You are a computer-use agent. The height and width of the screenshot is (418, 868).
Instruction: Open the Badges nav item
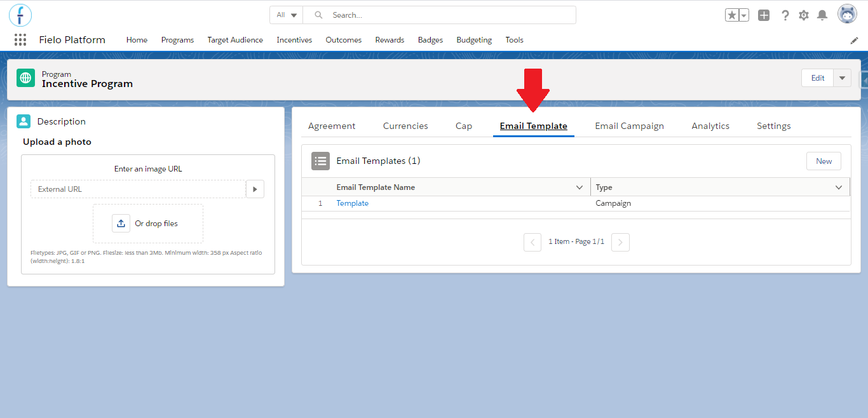click(x=430, y=40)
